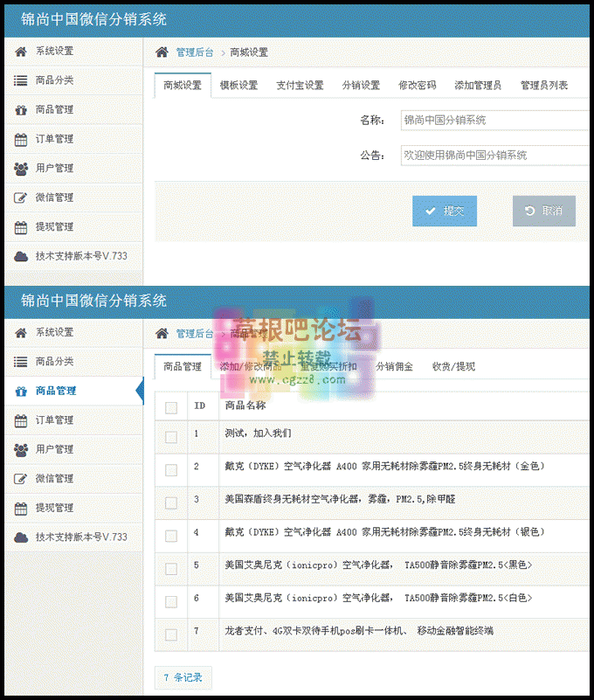Image resolution: width=594 pixels, height=700 pixels.
Task: Click home icon beside 系统设置 in bottom panel
Action: tap(21, 333)
